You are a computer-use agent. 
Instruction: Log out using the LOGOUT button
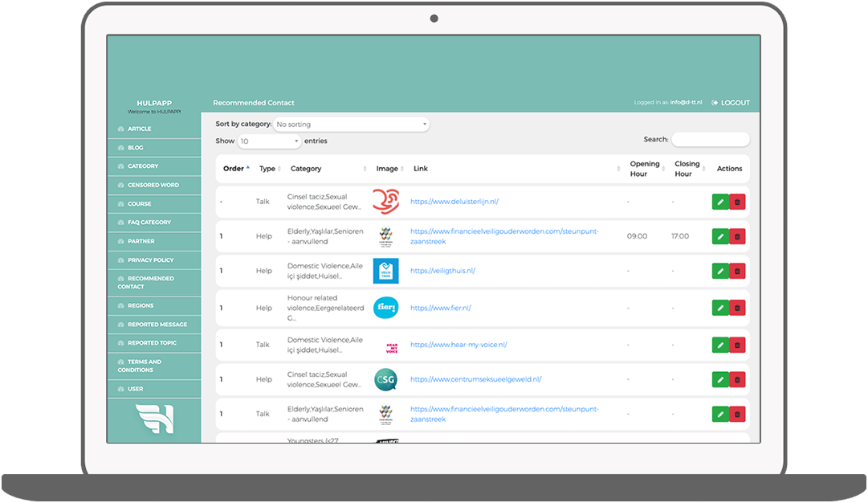tap(731, 103)
